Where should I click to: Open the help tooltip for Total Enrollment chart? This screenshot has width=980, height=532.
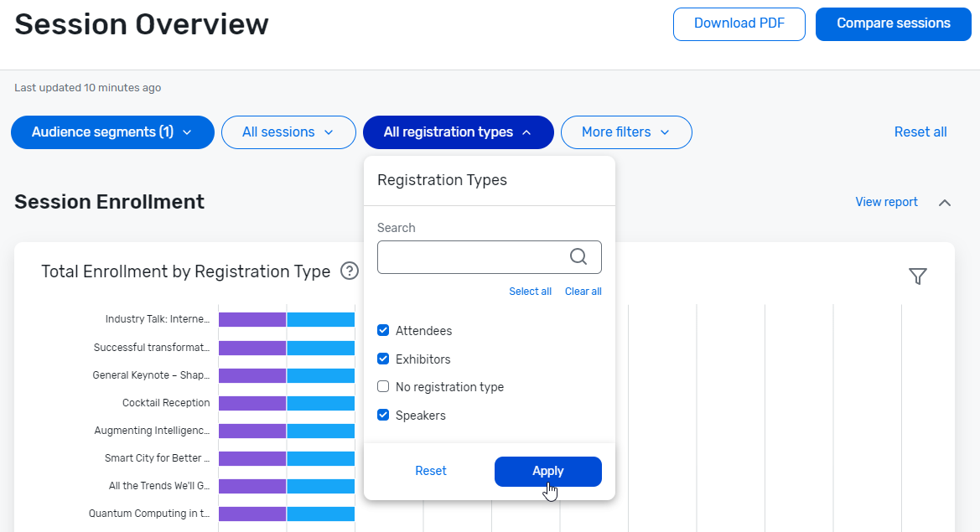pyautogui.click(x=350, y=271)
